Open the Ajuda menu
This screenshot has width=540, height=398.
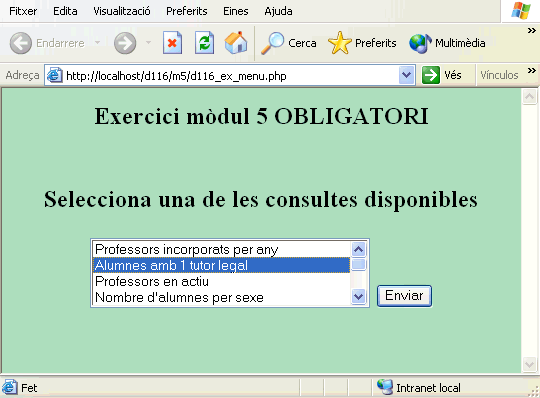coord(278,11)
